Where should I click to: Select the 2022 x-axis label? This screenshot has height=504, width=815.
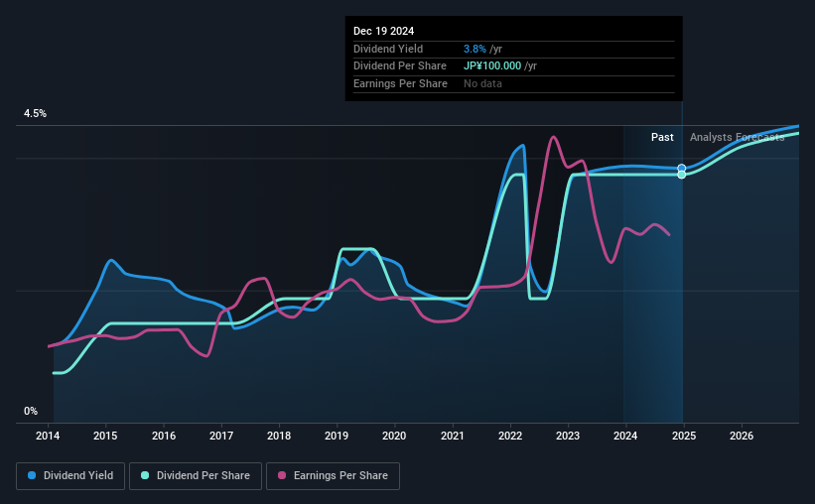pyautogui.click(x=510, y=436)
